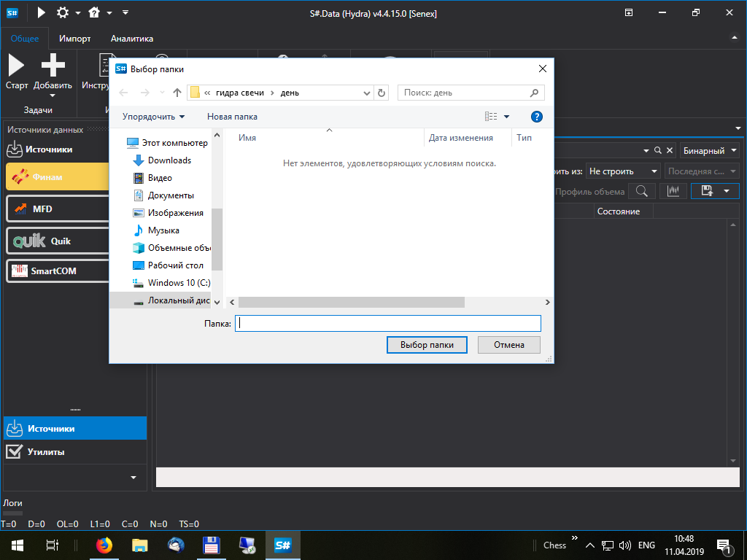Image resolution: width=747 pixels, height=560 pixels.
Task: Open the gear settings icon in title bar
Action: (63, 13)
